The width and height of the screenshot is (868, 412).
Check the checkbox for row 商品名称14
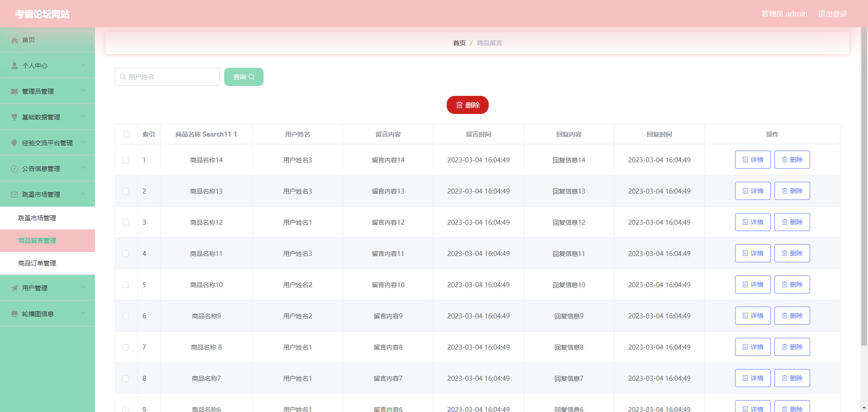126,160
